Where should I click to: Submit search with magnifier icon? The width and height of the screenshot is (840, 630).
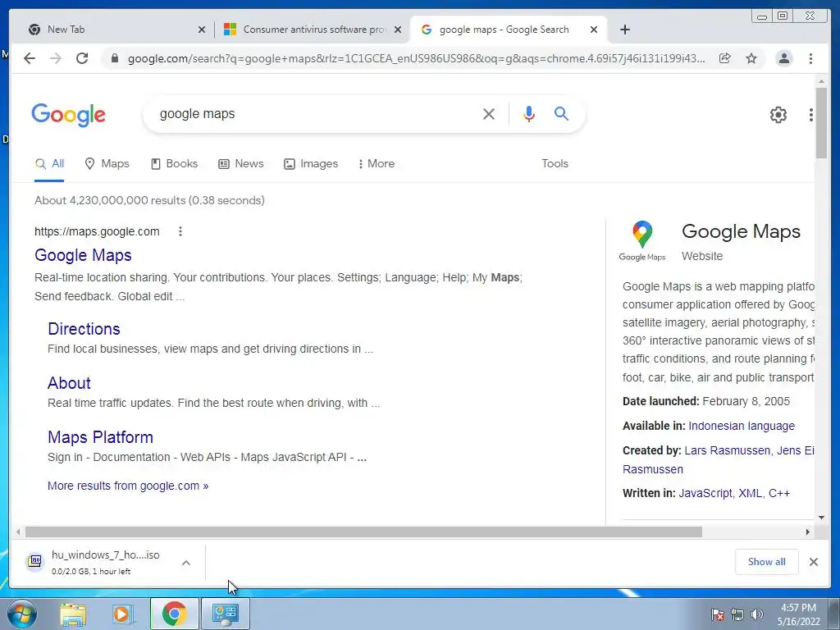pos(561,113)
